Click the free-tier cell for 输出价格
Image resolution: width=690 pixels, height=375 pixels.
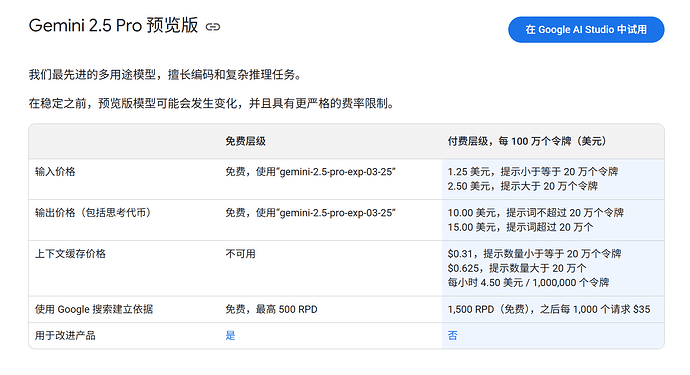[310, 213]
